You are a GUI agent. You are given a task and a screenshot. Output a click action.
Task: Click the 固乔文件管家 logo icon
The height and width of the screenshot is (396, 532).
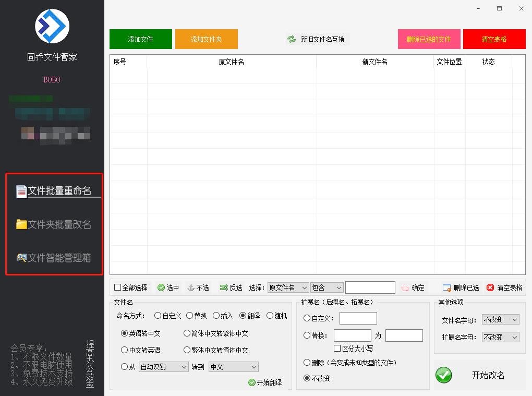click(52, 25)
